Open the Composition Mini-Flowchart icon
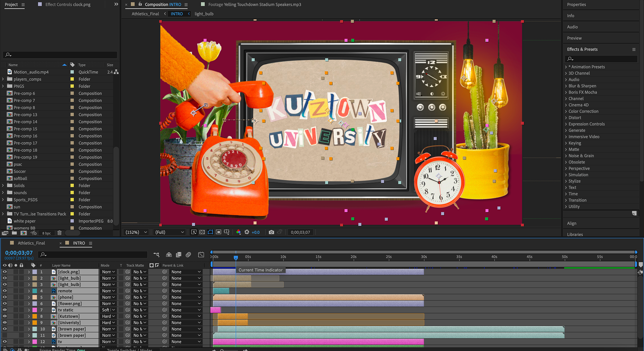 (x=156, y=255)
